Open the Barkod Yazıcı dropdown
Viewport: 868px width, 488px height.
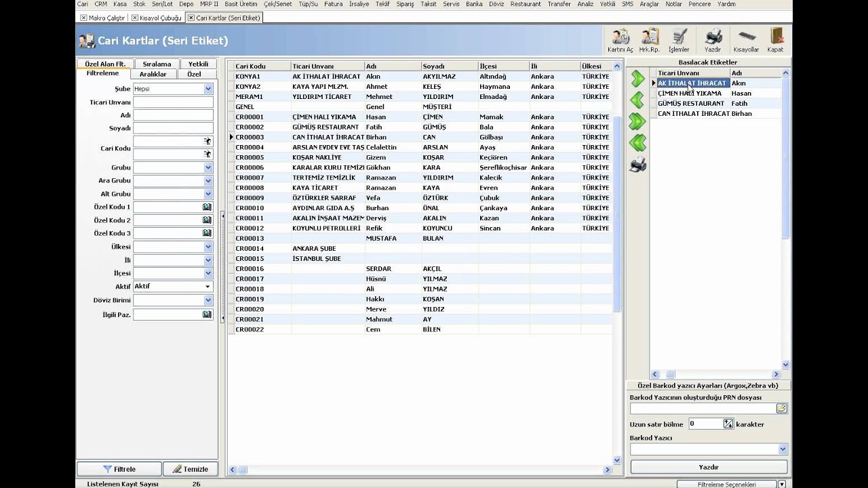783,449
